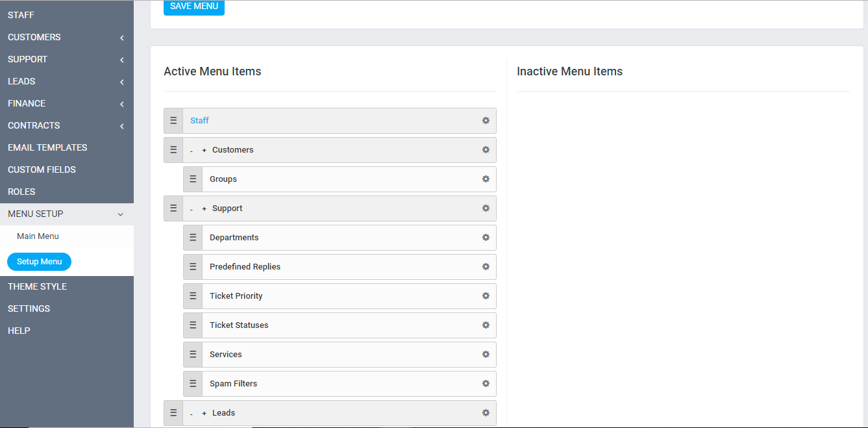868x428 pixels.
Task: Open settings gear for Customers item
Action: [486, 150]
